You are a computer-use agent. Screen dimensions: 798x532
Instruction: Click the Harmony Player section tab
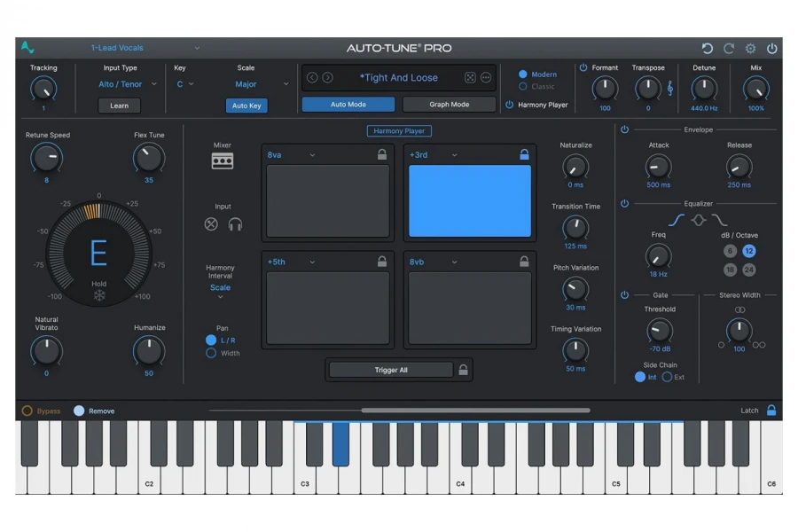[x=399, y=131]
